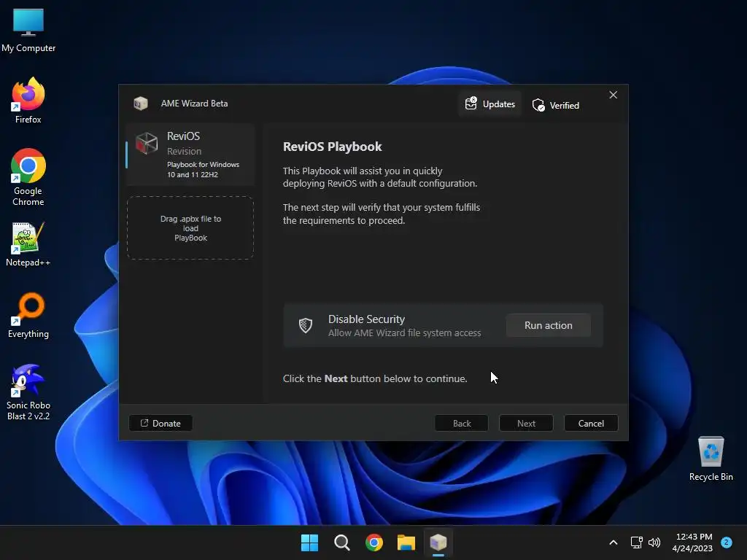This screenshot has height=560, width=747.
Task: Click the AME Wizard Beta cube logo
Action: click(141, 104)
